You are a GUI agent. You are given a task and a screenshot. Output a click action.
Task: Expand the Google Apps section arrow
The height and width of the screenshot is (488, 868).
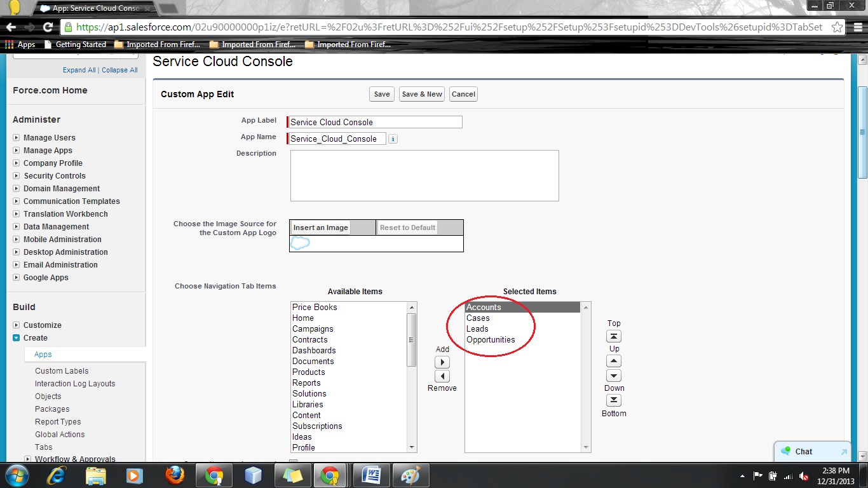coord(17,278)
